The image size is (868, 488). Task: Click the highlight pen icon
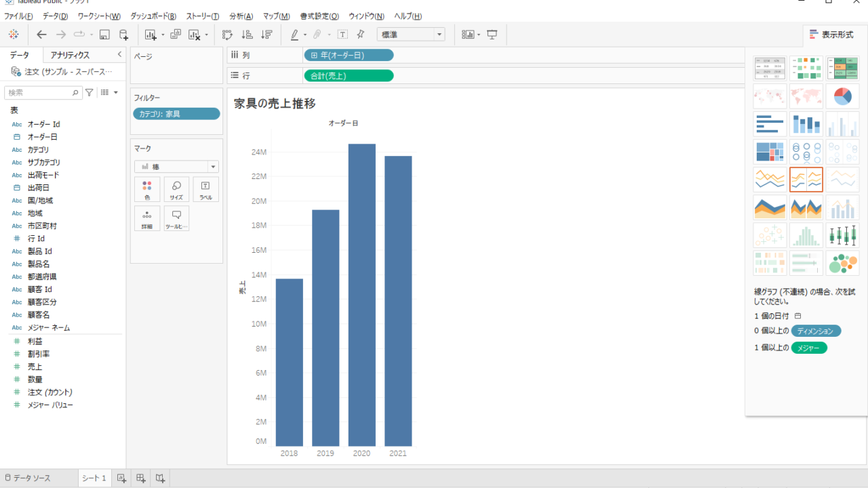pos(294,35)
